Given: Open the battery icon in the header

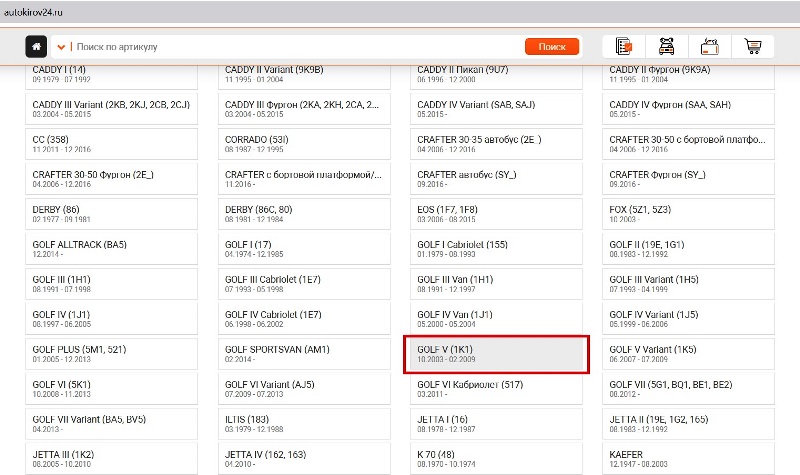Looking at the screenshot, I should click(x=710, y=46).
